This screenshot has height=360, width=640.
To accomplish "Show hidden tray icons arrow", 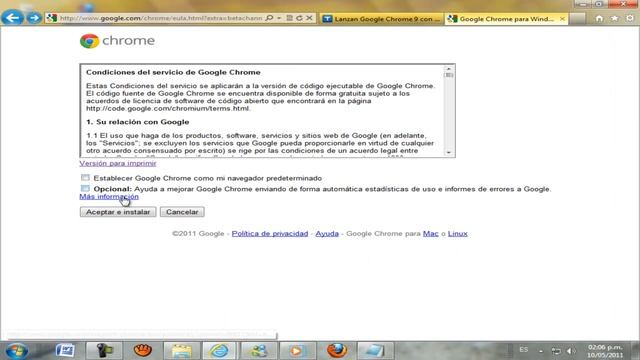I will tap(541, 351).
